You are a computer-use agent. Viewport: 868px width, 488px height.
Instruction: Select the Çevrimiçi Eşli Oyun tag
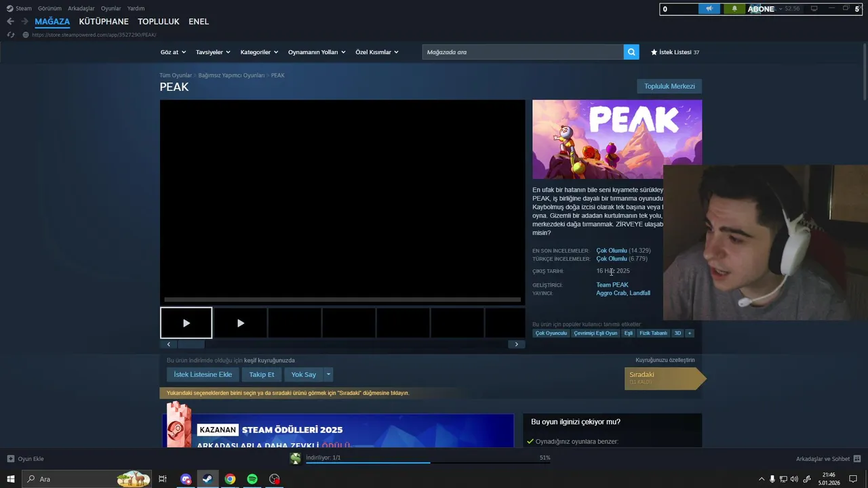click(595, 333)
